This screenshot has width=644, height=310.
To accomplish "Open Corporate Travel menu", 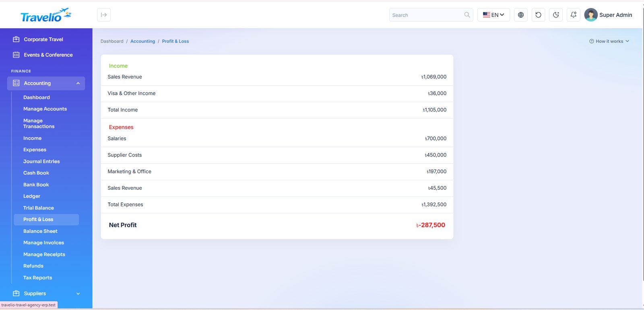I will (43, 39).
